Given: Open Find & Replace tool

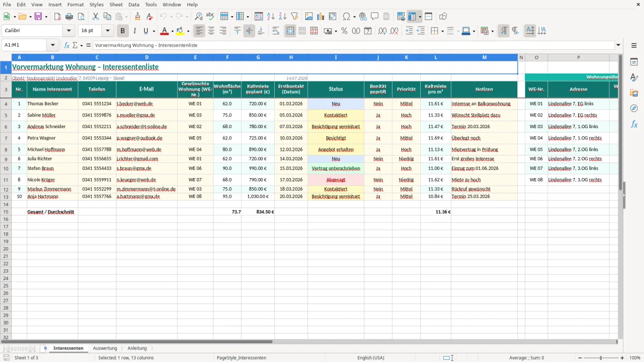Looking at the screenshot, I should [x=198, y=17].
